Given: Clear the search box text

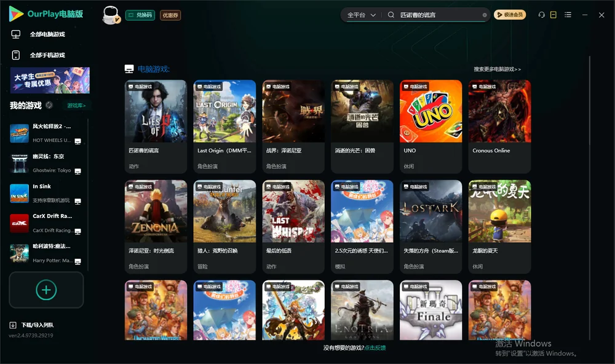Looking at the screenshot, I should click(485, 15).
